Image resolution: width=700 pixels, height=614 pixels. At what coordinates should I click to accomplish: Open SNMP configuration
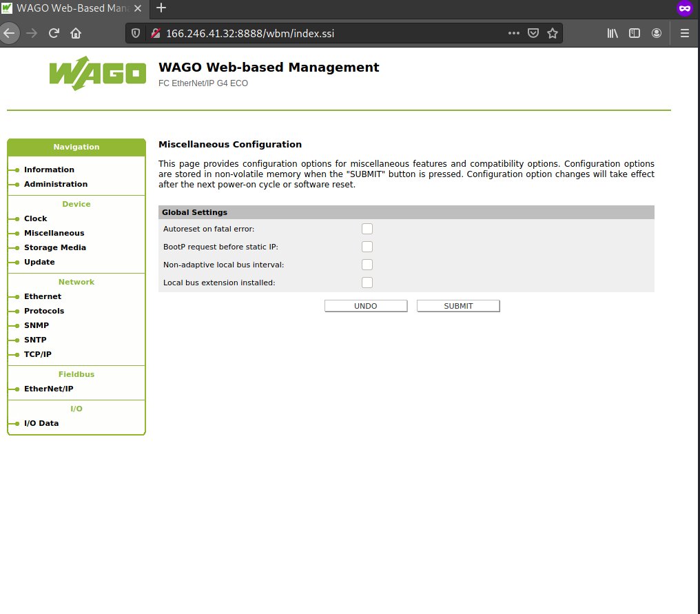tap(36, 325)
